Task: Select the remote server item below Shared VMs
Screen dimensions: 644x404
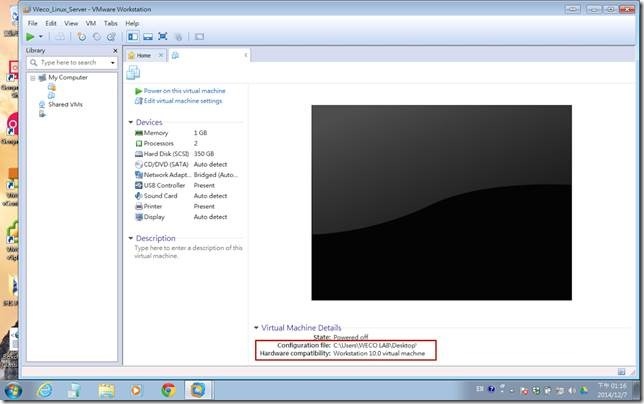Action: tap(42, 114)
